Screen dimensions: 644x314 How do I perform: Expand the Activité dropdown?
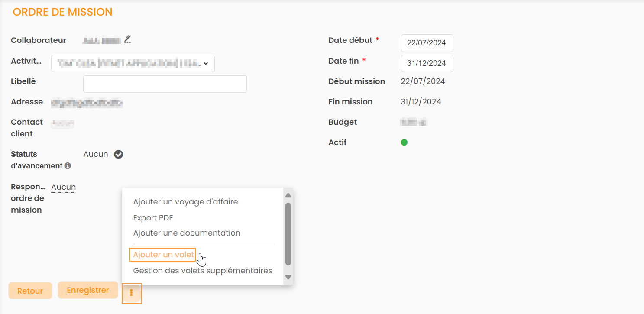(133, 63)
